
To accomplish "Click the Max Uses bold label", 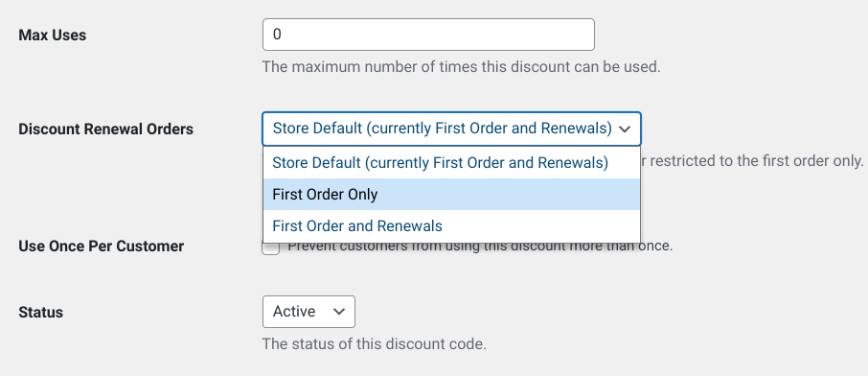I will pyautogui.click(x=53, y=35).
